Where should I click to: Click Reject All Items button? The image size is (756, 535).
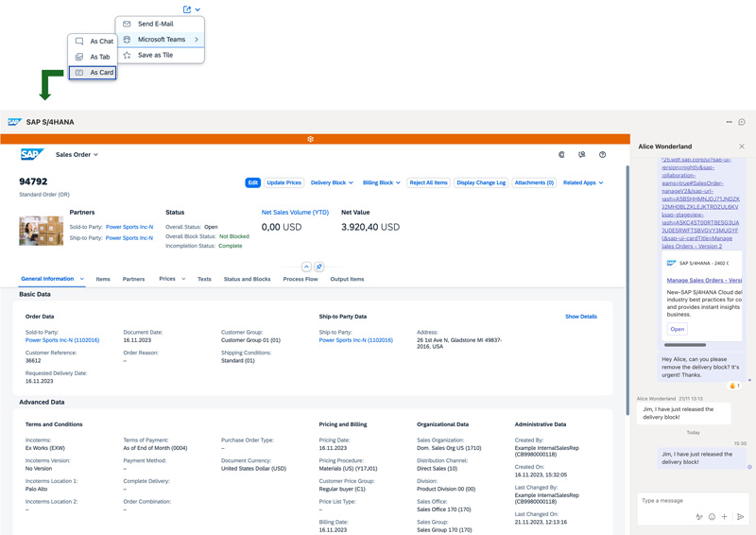tap(428, 182)
